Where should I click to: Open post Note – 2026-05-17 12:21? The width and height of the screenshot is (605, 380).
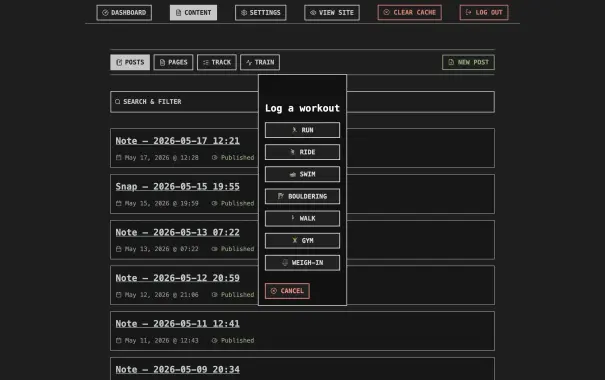point(177,141)
